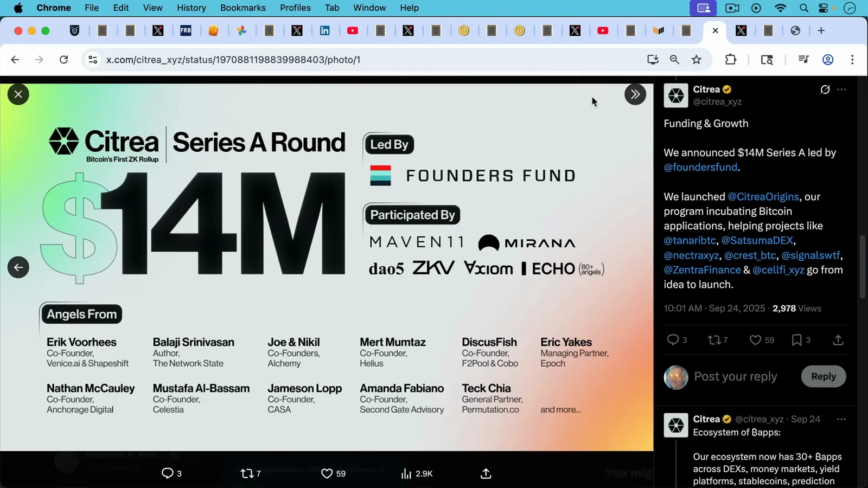Click the address bar URL
The image size is (868, 488).
[233, 60]
